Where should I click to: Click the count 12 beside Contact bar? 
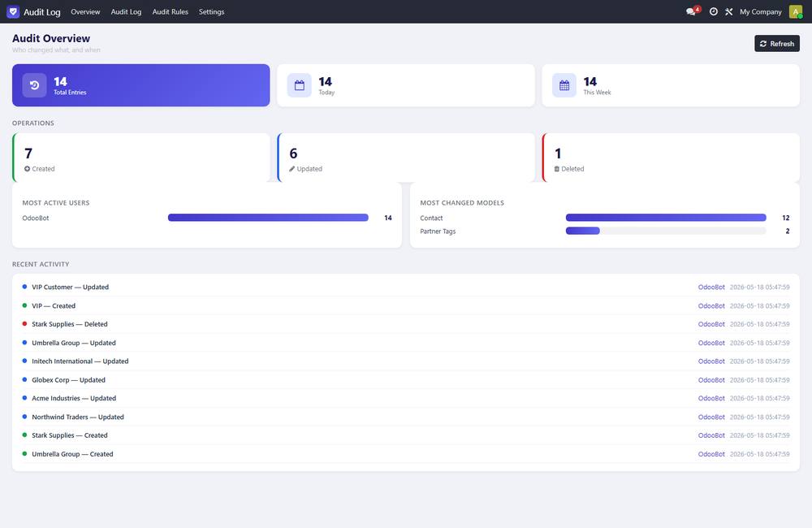click(785, 219)
